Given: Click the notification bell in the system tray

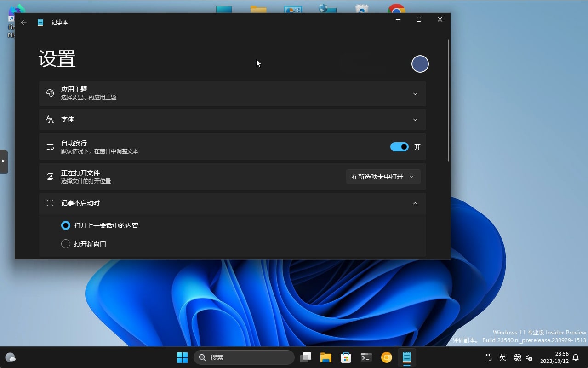Looking at the screenshot, I should [575, 357].
